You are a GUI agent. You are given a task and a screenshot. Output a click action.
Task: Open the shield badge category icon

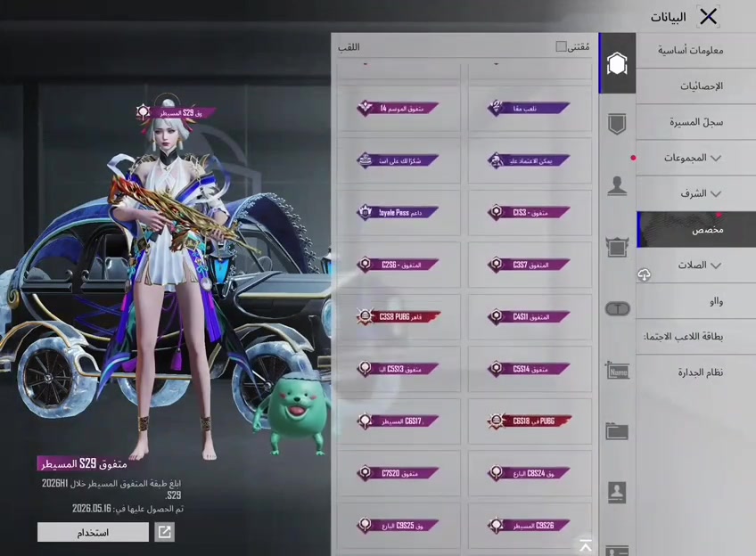617,125
